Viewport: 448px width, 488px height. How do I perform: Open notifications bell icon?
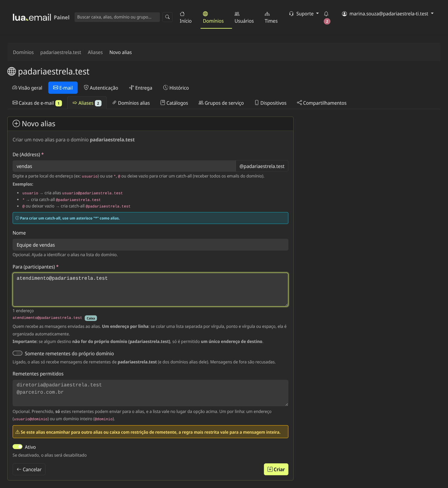[326, 14]
